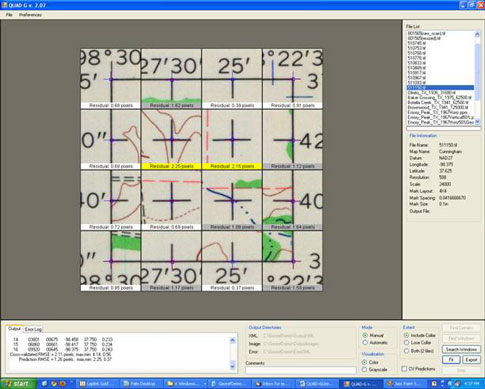Open the Preferences menu
Screen dimensions: 485x389
[x=30, y=15]
